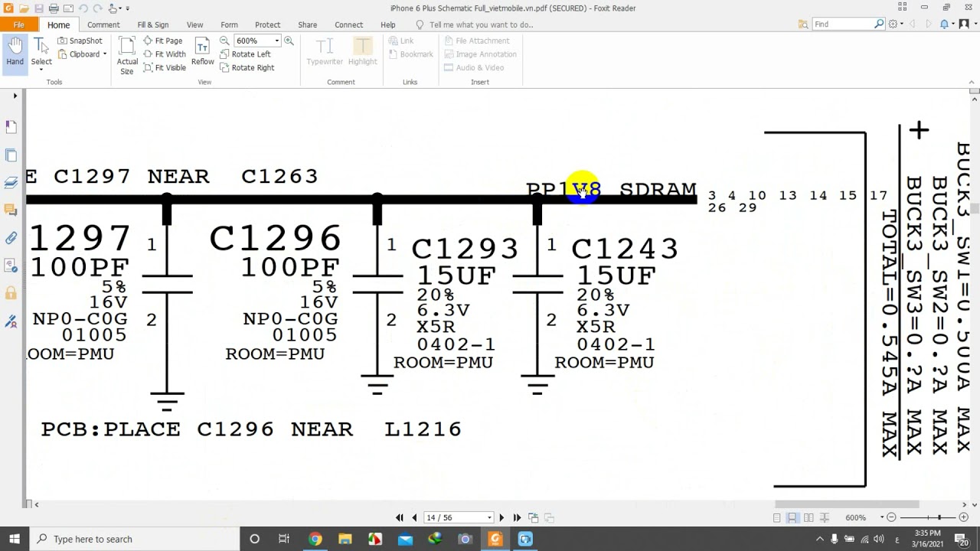Switch to the View tab
This screenshot has height=551, width=980.
tap(194, 24)
